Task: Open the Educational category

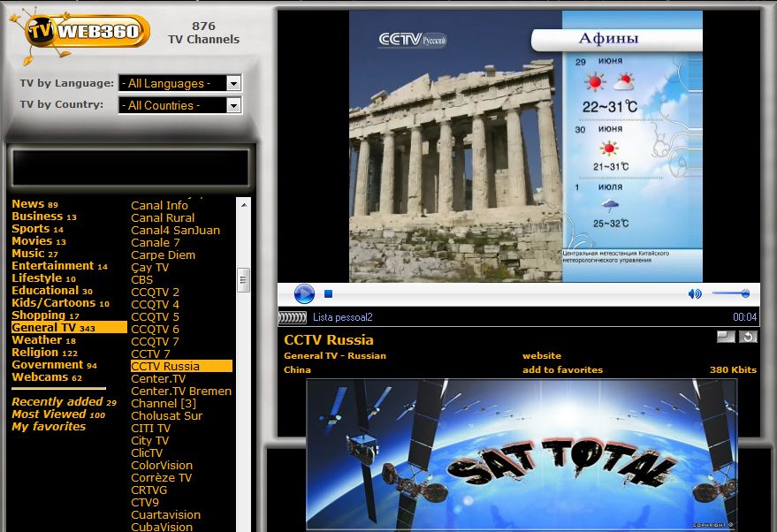Action: coord(52,291)
